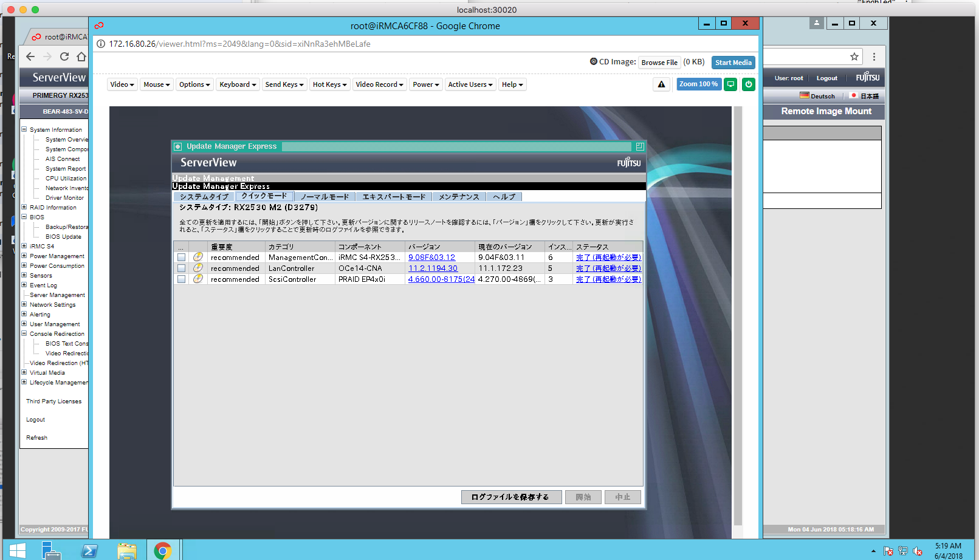Click the Logout link in iRMC header
Viewport: 979px width, 560px height.
pyautogui.click(x=827, y=78)
